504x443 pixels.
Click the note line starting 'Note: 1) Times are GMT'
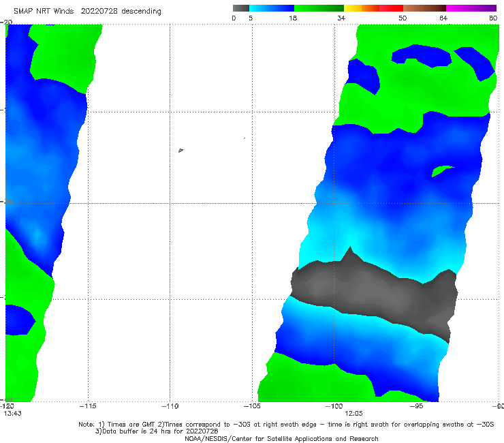pos(286,425)
